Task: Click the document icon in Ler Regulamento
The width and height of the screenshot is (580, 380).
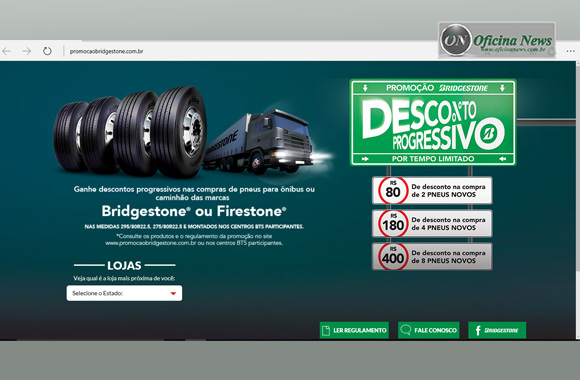Action: [x=326, y=330]
